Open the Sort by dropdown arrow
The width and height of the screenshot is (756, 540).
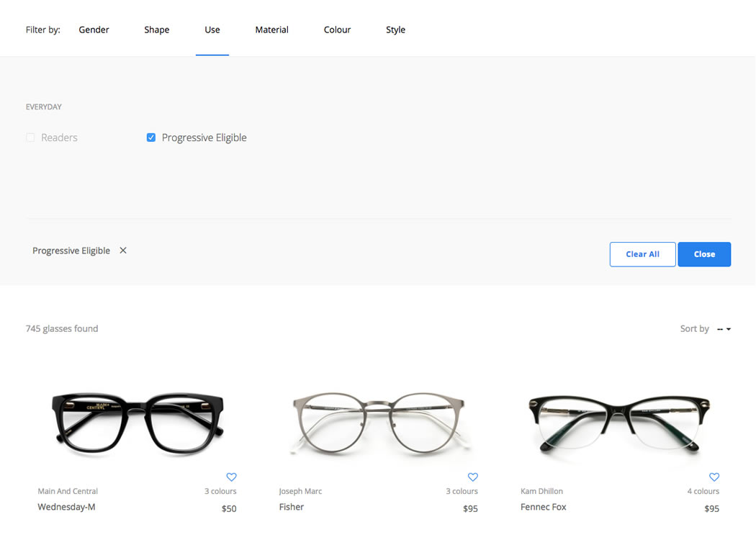[727, 328]
